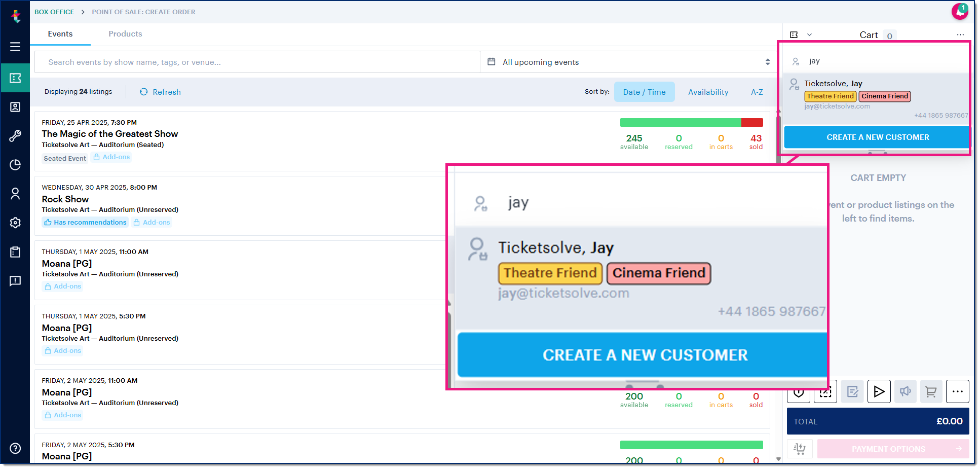Click the Cart item count badge
The image size is (980, 469).
pyautogui.click(x=890, y=35)
